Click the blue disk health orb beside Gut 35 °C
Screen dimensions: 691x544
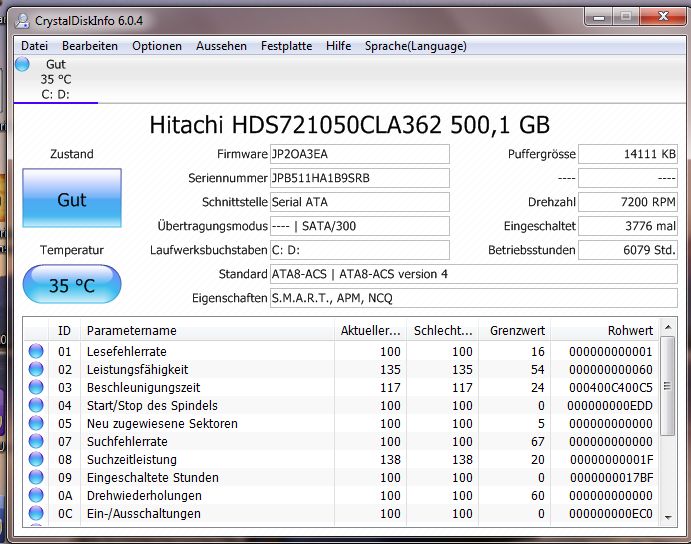[22, 64]
